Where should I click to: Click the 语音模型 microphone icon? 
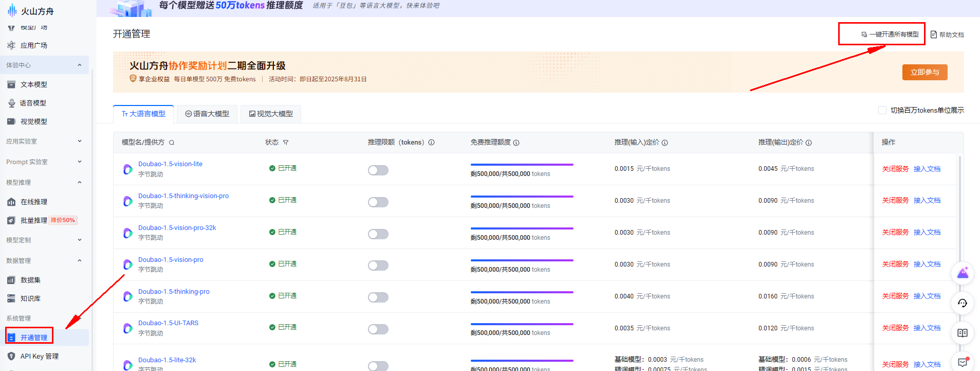[11, 103]
